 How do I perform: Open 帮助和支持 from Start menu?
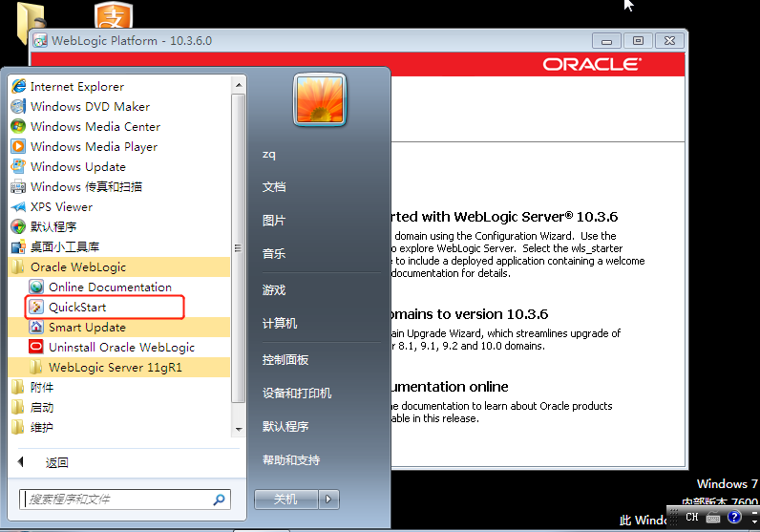tap(291, 460)
